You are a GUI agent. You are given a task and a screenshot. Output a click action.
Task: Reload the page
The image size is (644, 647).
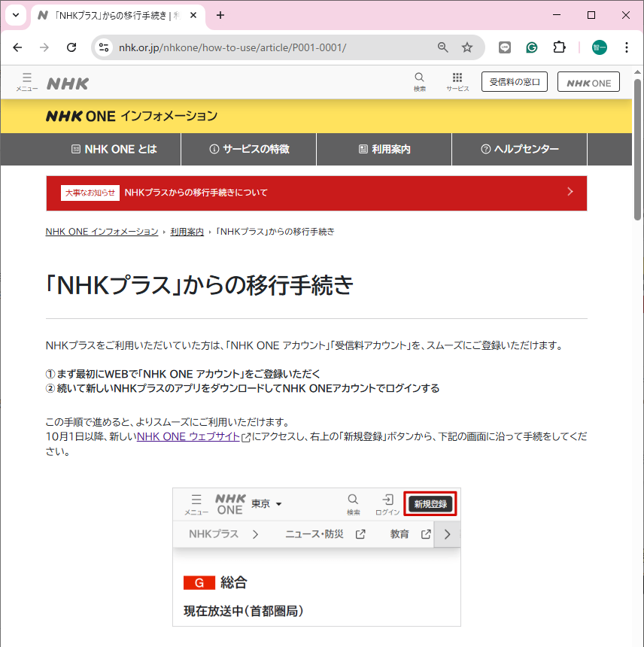(71, 47)
